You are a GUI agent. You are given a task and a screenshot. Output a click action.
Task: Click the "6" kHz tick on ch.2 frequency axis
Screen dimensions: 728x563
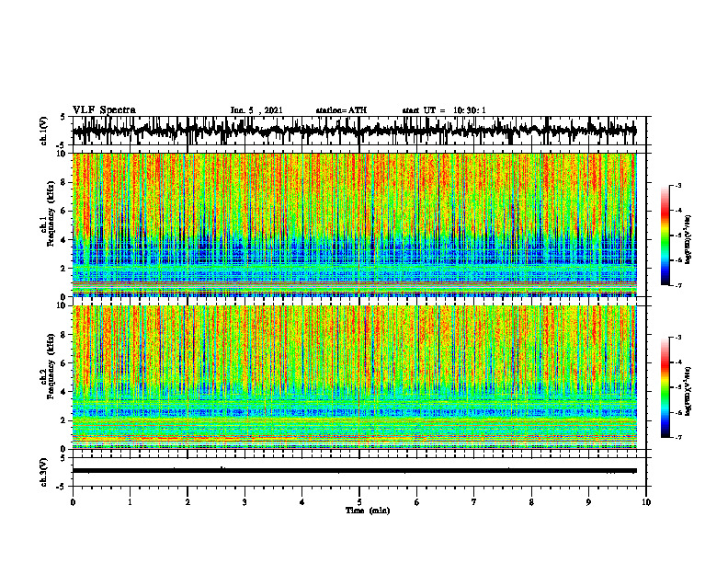pyautogui.click(x=65, y=363)
